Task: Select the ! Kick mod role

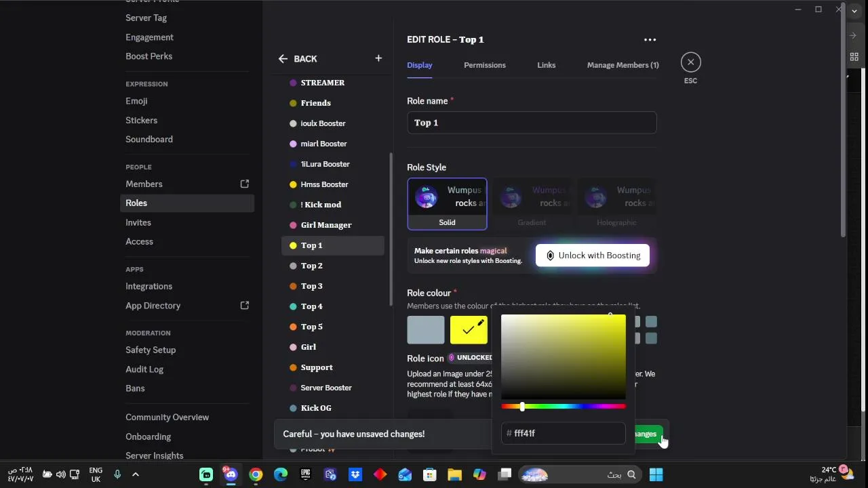Action: [x=332, y=205]
